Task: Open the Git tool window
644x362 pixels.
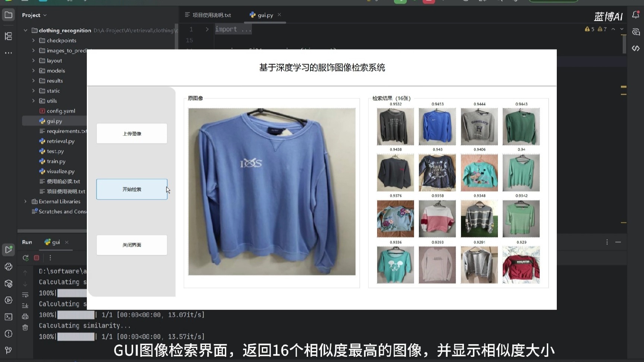Action: [8, 350]
